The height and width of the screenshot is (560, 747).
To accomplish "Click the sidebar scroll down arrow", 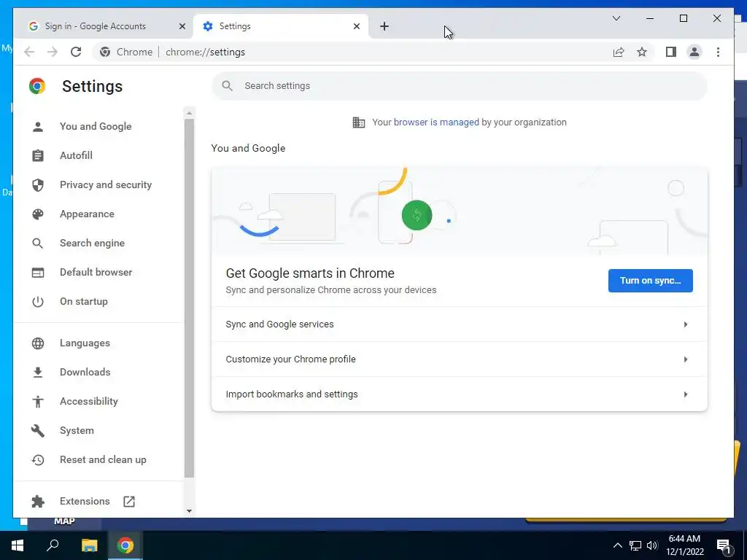I will point(189,511).
